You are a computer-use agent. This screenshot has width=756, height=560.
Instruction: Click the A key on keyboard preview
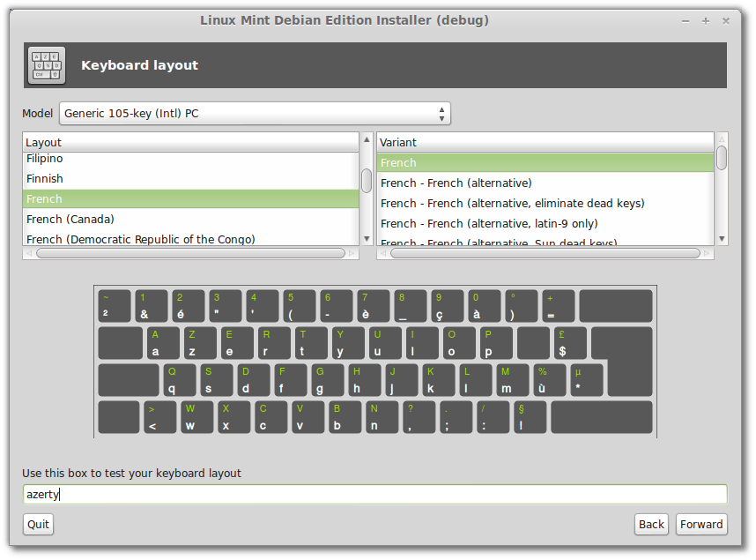pyautogui.click(x=163, y=343)
